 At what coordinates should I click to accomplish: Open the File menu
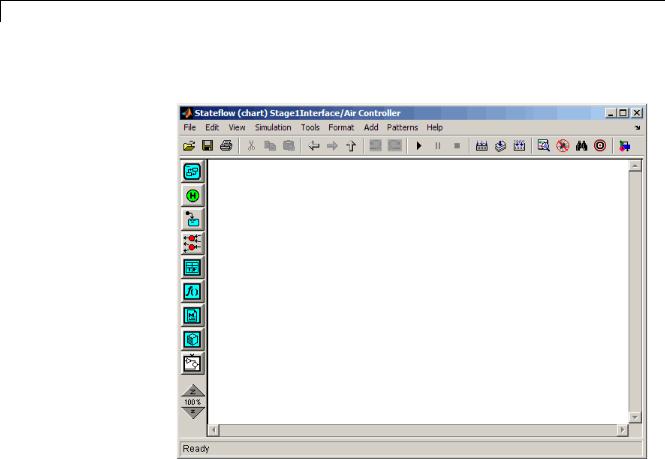pyautogui.click(x=190, y=127)
